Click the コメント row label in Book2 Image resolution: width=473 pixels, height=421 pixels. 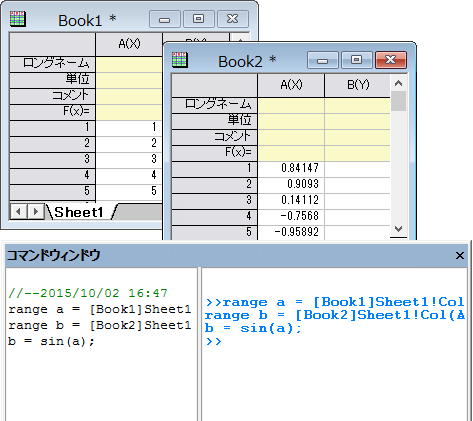[214, 137]
